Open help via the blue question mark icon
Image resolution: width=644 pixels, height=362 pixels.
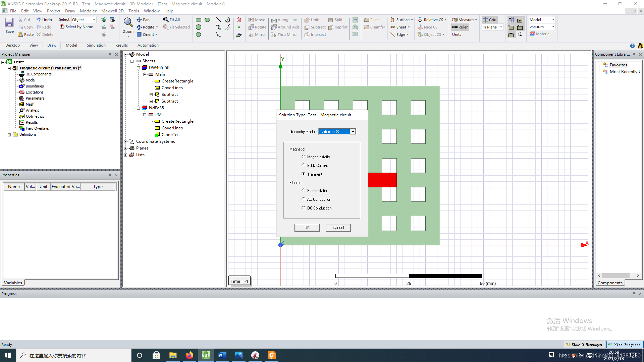632,46
